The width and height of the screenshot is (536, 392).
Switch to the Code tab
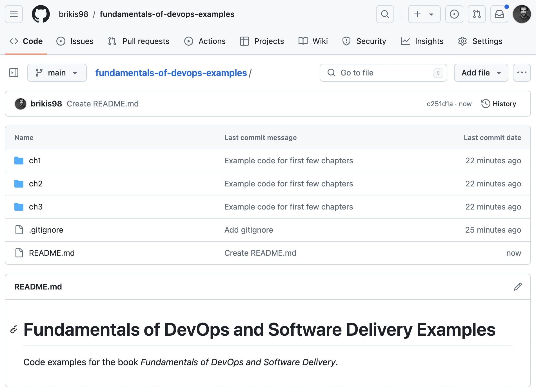(x=26, y=41)
